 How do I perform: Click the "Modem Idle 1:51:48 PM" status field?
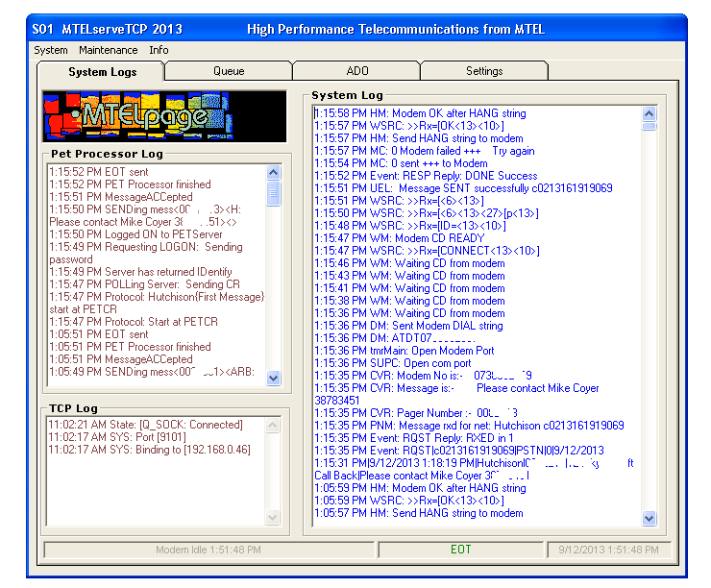[208, 550]
